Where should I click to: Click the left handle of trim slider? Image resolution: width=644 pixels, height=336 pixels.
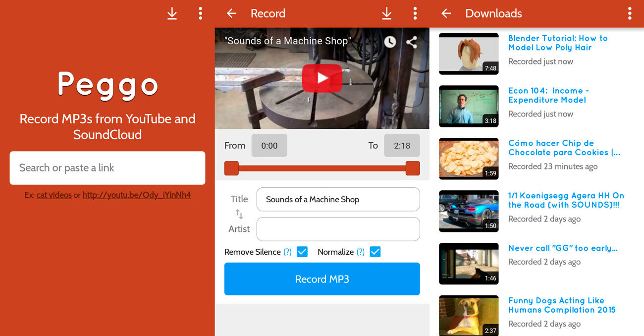pos(231,168)
